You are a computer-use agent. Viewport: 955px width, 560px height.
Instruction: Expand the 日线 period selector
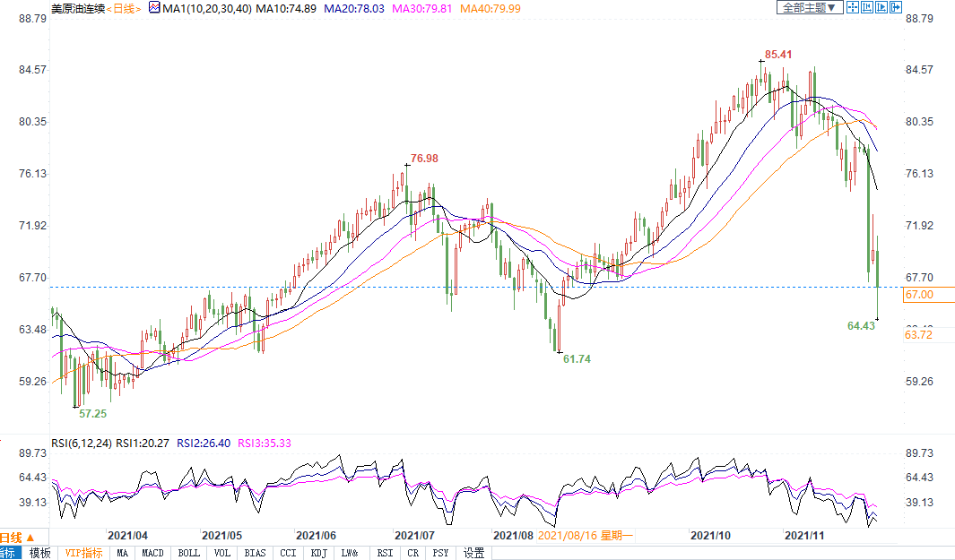tap(126, 8)
